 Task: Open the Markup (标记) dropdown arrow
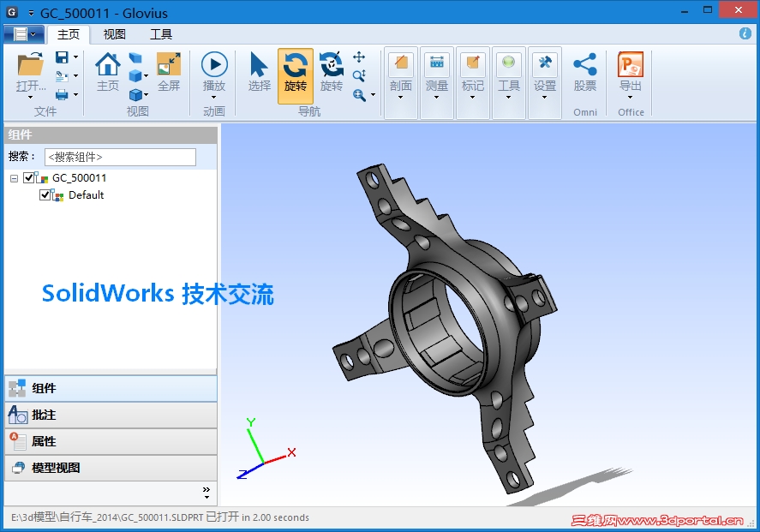point(473,98)
